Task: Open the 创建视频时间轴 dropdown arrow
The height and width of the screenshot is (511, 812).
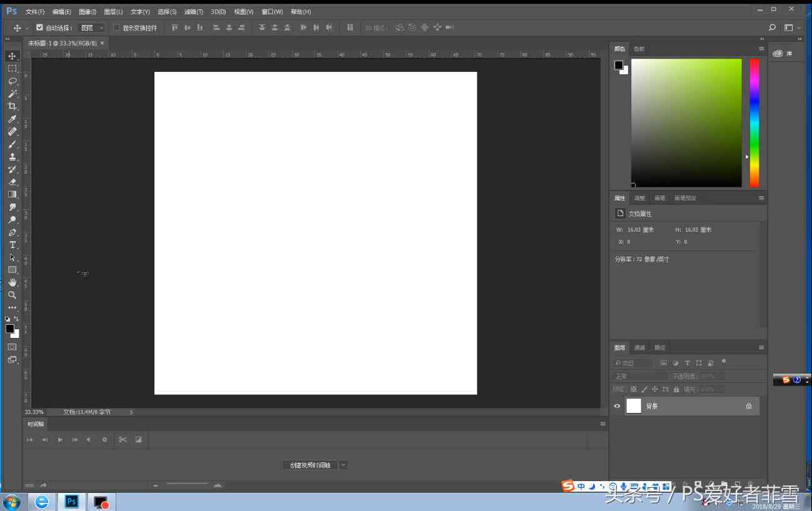Action: [343, 465]
